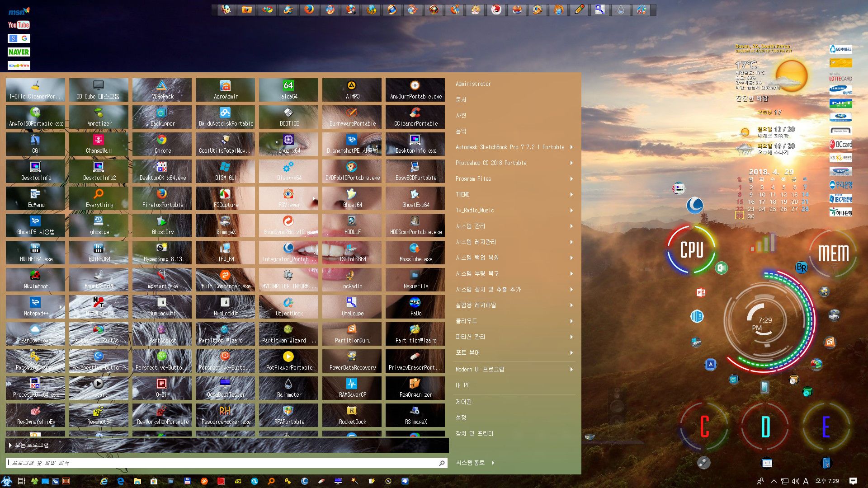Open the ISOToUSB64 tile
This screenshot has width=868, height=488.
tap(352, 252)
